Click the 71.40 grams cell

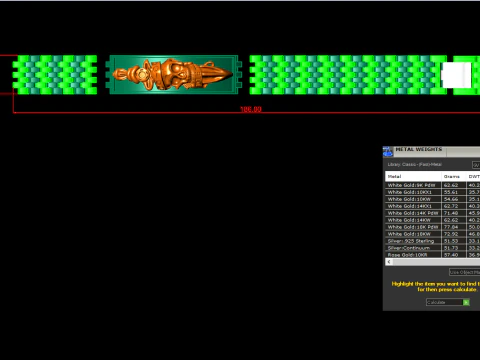pos(454,213)
